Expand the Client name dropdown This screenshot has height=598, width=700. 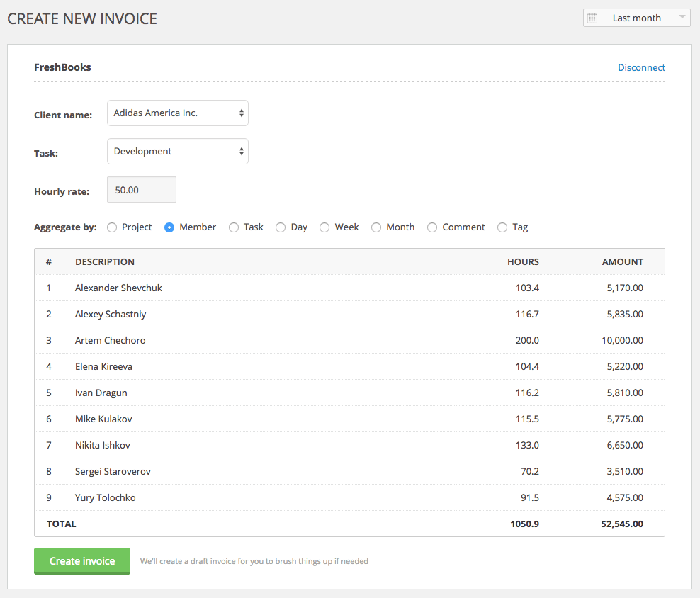178,113
